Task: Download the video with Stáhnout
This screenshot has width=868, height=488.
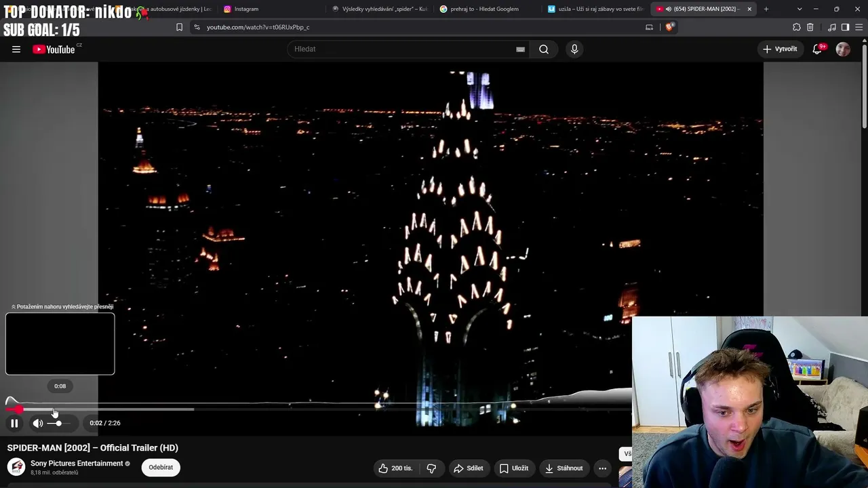Action: click(564, 468)
